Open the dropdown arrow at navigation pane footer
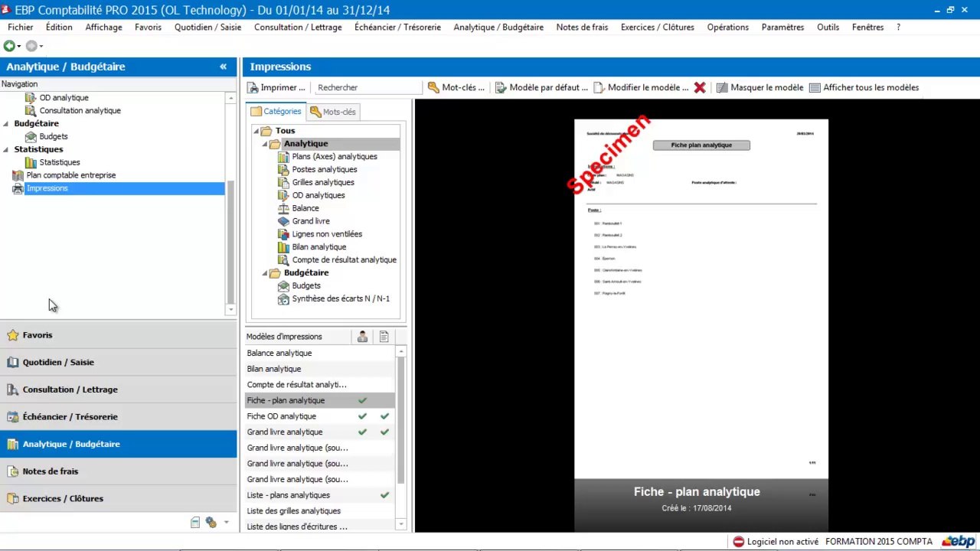Screen dimensions: 980x551 click(226, 523)
